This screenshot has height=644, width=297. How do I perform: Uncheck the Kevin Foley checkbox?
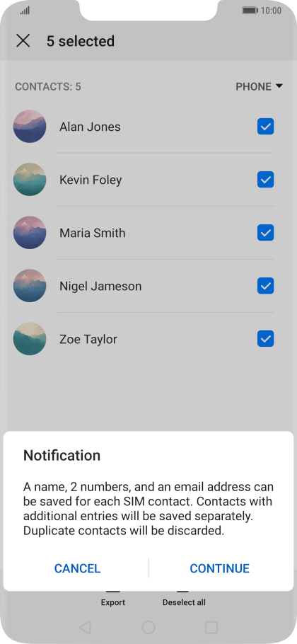click(265, 180)
